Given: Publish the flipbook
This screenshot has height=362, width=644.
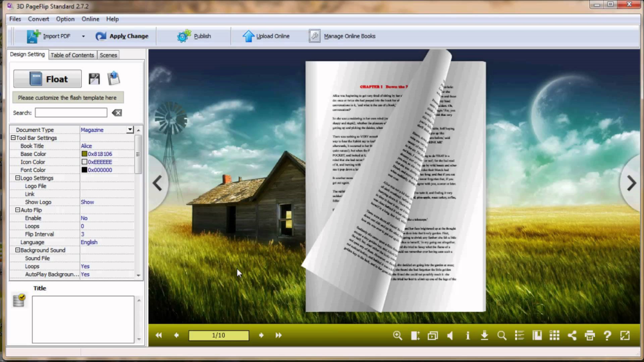Looking at the screenshot, I should [194, 36].
